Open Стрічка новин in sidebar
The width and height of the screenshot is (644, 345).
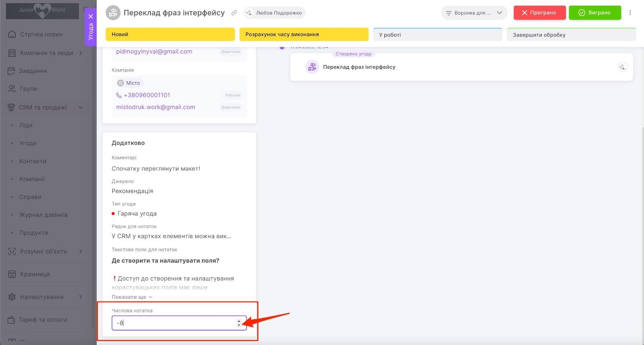click(41, 35)
